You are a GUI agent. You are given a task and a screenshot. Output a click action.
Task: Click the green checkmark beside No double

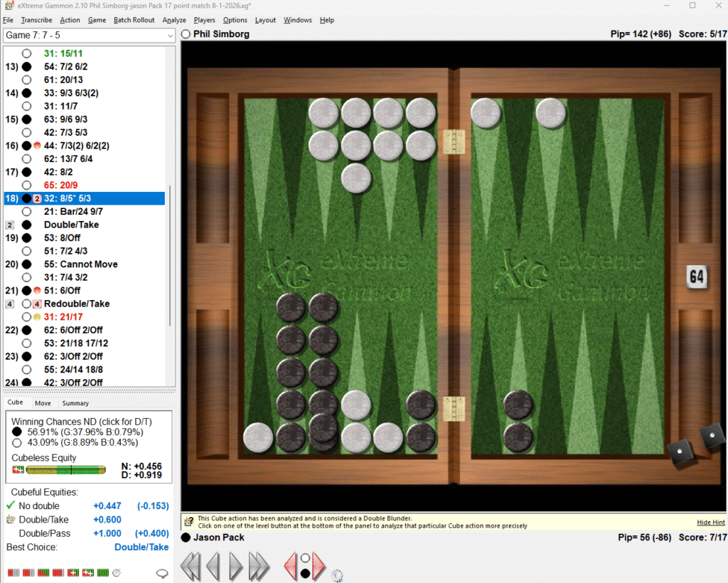point(11,505)
